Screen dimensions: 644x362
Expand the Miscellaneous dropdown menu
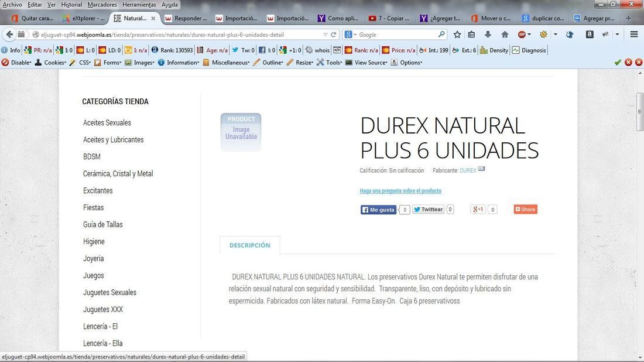coord(227,63)
